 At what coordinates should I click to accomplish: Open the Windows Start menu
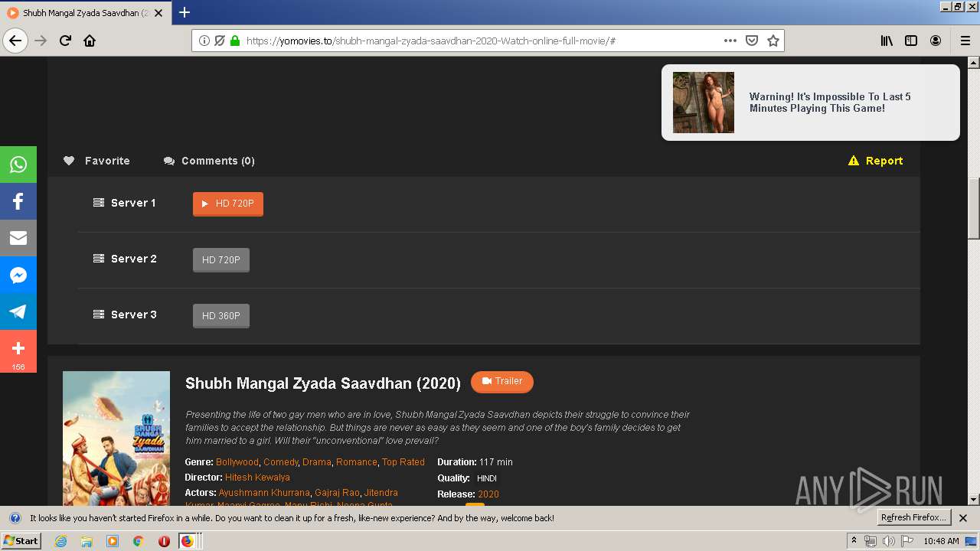[x=21, y=541]
